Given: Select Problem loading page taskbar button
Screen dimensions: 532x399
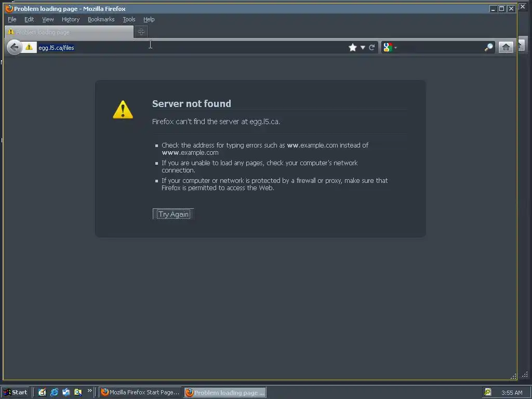Looking at the screenshot, I should pos(225,393).
